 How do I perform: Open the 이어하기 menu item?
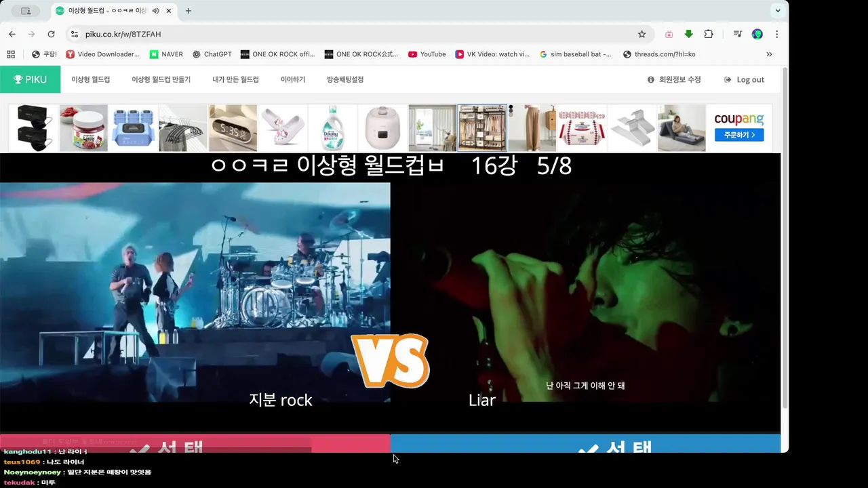(293, 79)
